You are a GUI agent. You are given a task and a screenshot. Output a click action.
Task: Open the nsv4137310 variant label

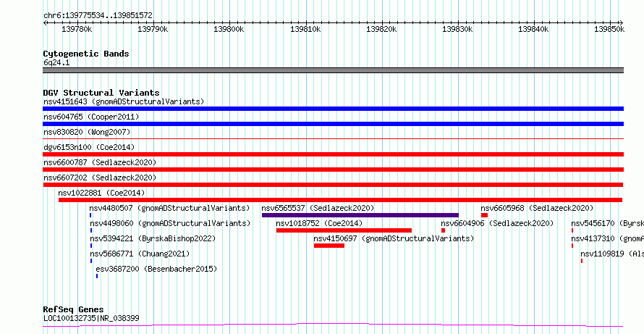(x=607, y=238)
